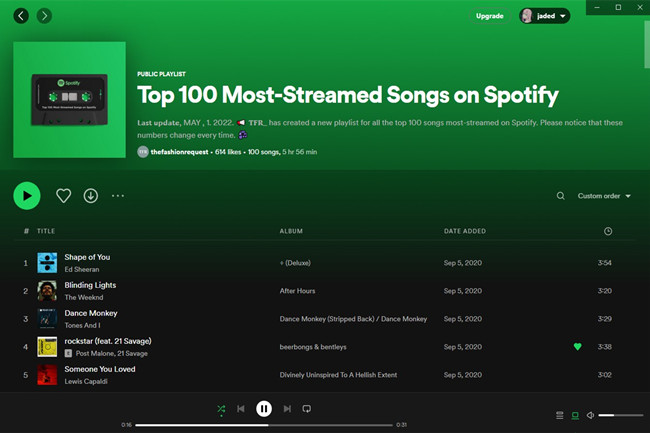Click the explicit E badge on rockstar
650x433 pixels.
(x=68, y=353)
